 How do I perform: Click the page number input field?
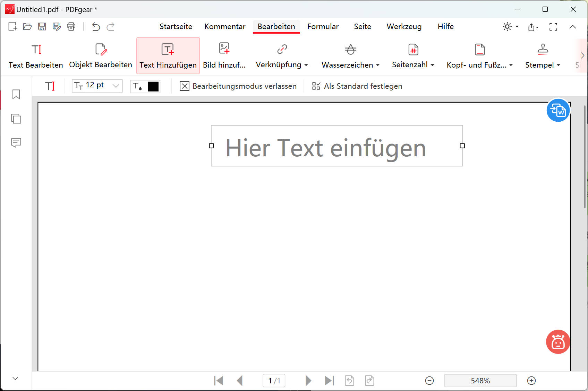[274, 380]
